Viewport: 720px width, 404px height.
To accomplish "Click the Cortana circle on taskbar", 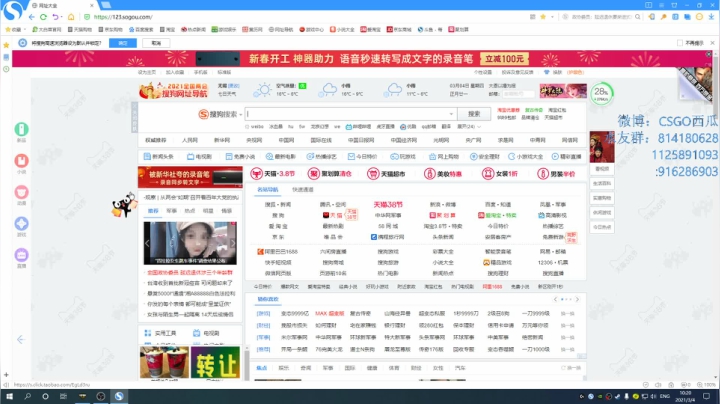I will pos(45,396).
